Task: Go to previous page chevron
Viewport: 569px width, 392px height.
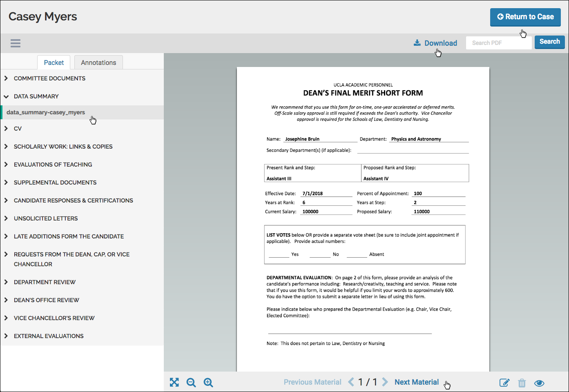Action: click(x=351, y=382)
